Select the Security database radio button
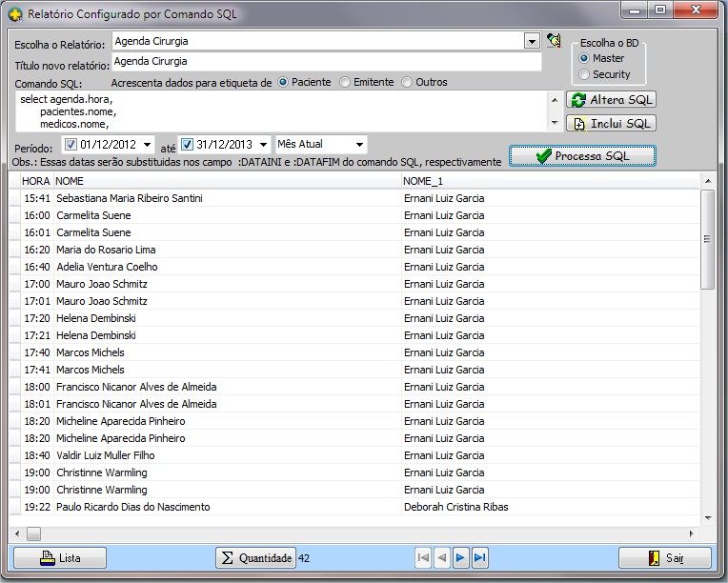This screenshot has width=728, height=583. pos(585,74)
